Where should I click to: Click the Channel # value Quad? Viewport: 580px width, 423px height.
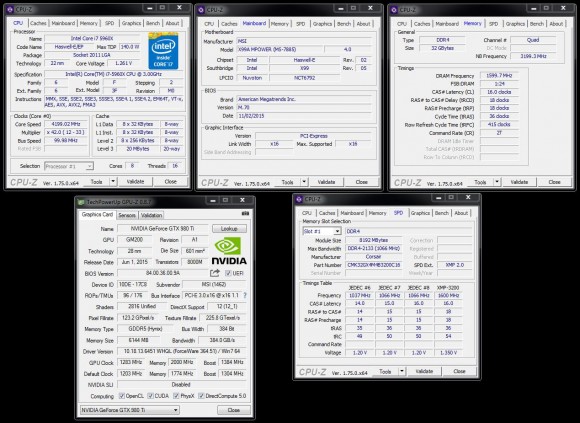(533, 40)
